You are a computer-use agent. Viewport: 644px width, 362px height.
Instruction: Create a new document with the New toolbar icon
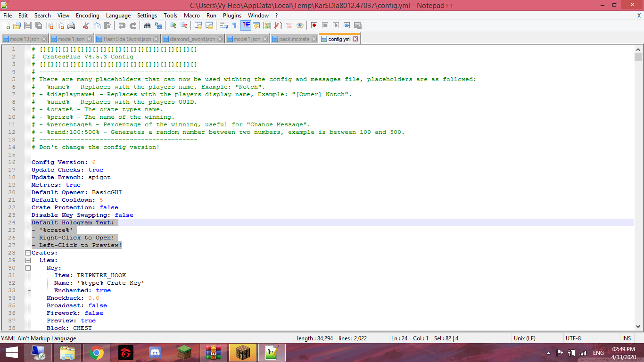[x=7, y=25]
